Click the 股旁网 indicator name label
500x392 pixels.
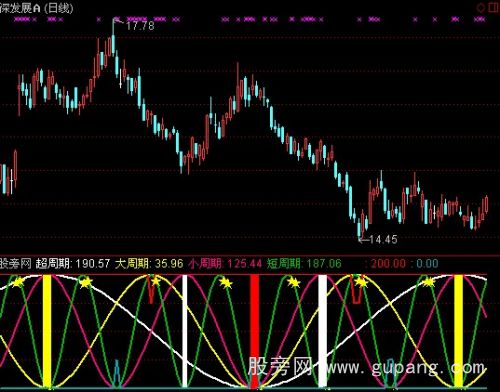click(16, 264)
